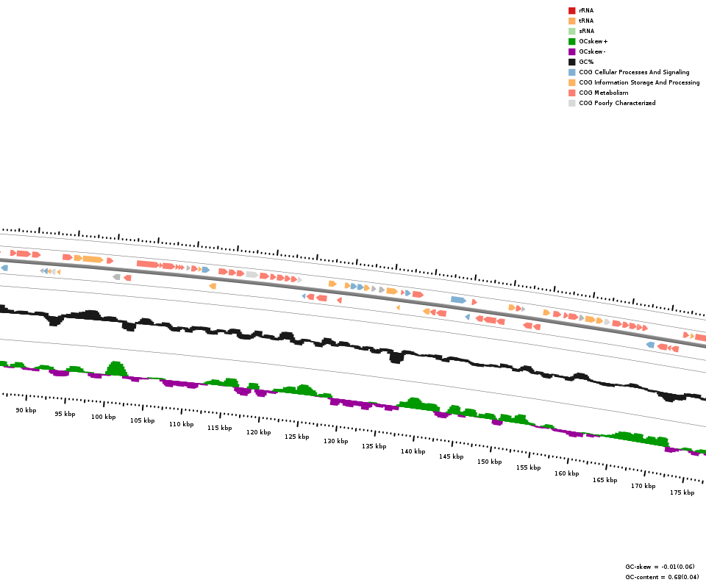Click the 175 kbp scale label
This screenshot has height=588, width=706.
(x=682, y=492)
